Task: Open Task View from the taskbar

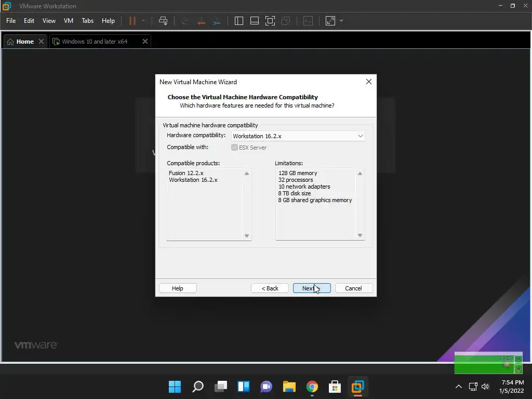Action: (221, 387)
